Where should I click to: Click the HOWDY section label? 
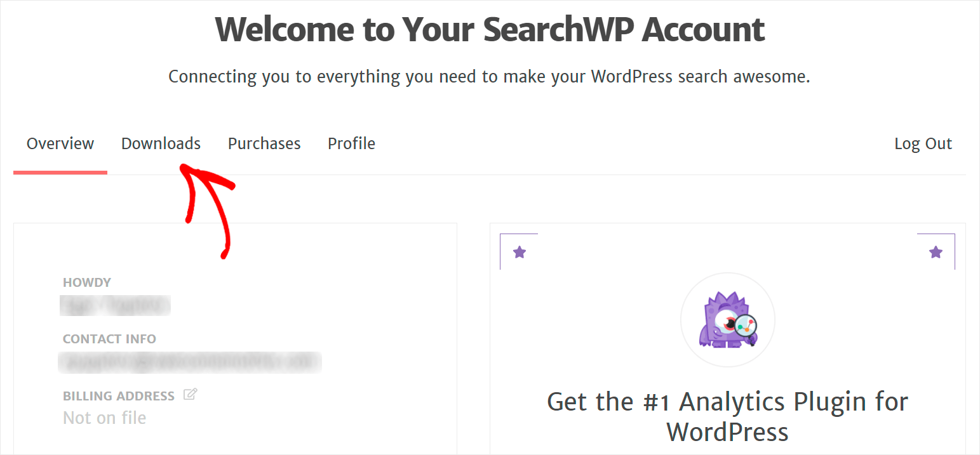point(87,282)
